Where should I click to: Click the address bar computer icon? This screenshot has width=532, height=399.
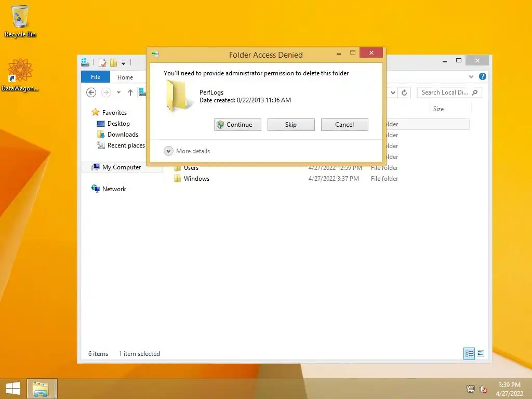[142, 92]
